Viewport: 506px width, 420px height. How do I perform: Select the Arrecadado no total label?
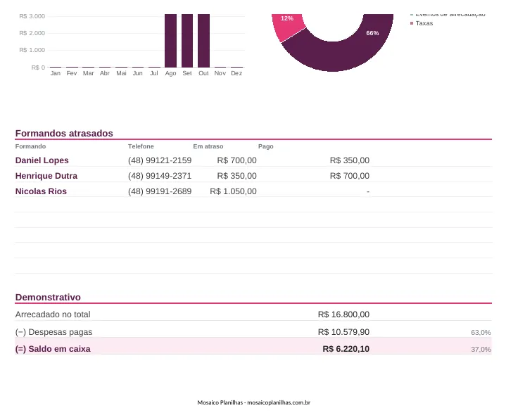53,314
